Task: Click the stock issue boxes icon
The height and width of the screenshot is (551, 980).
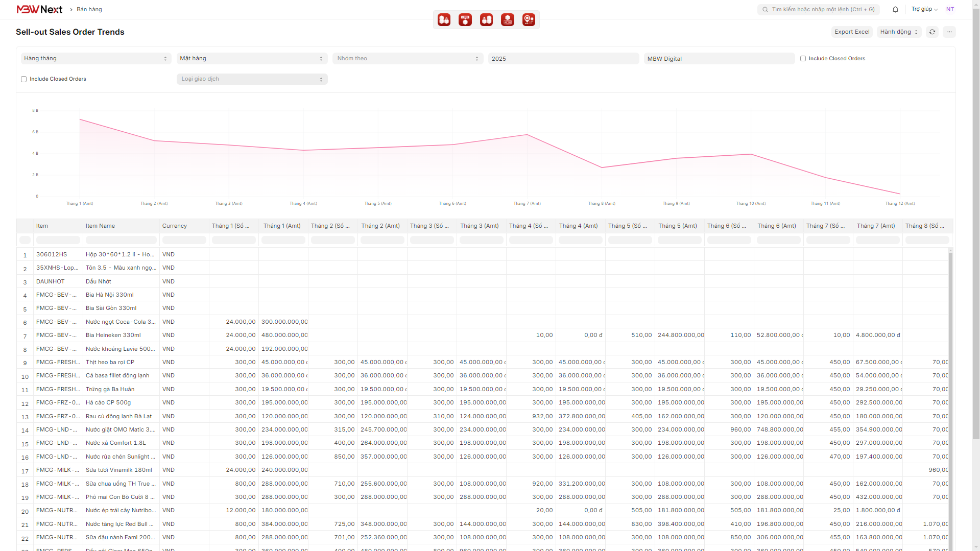Action: 486,20
